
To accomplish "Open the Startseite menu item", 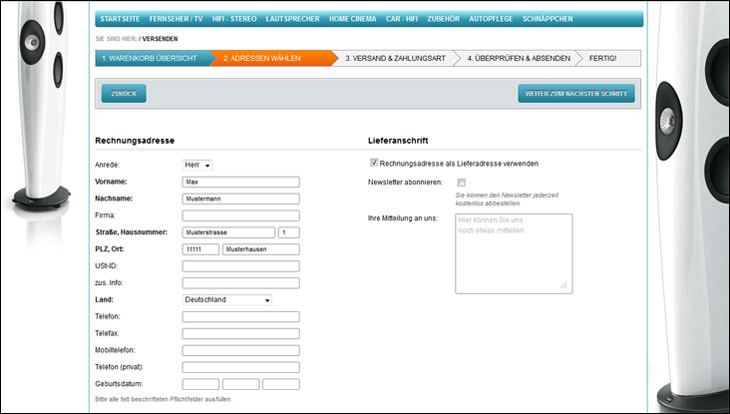I will click(119, 19).
